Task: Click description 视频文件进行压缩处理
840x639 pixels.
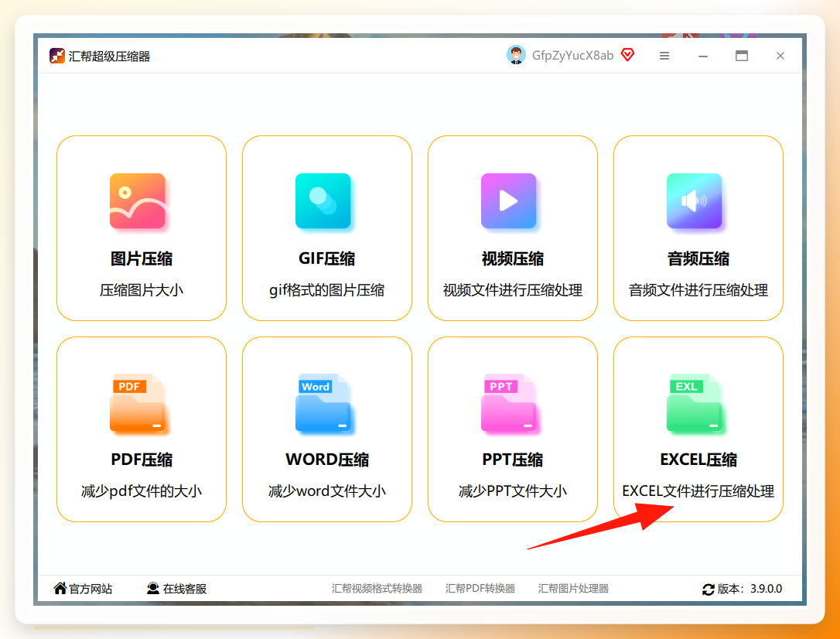Action: (x=513, y=290)
